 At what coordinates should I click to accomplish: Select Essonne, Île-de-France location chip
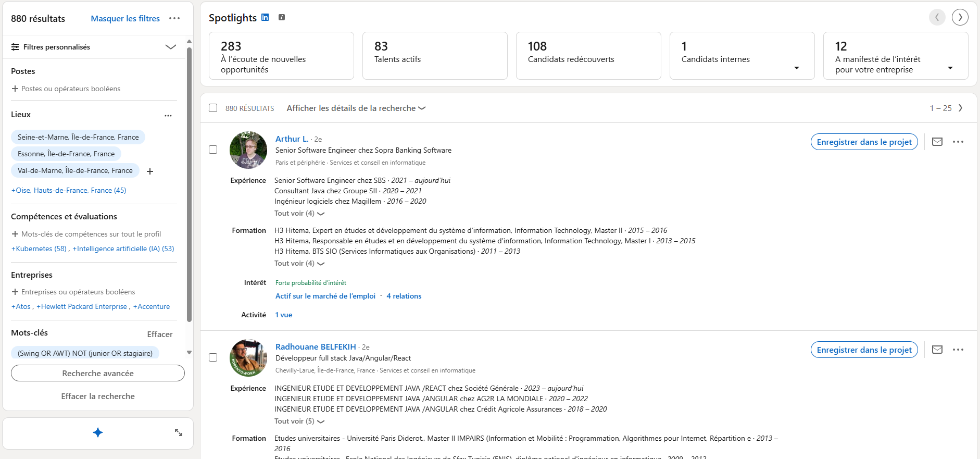(66, 154)
